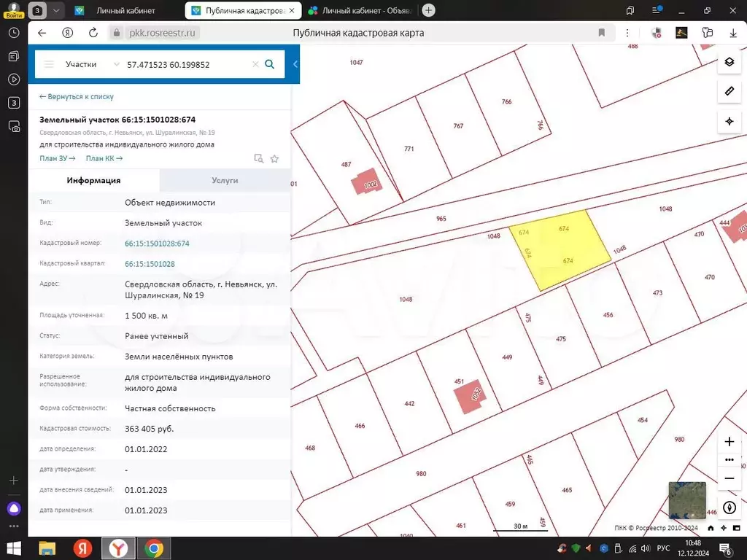This screenshot has width=747, height=560.
Task: Bookmark the page with bookmark icon
Action: [x=602, y=33]
